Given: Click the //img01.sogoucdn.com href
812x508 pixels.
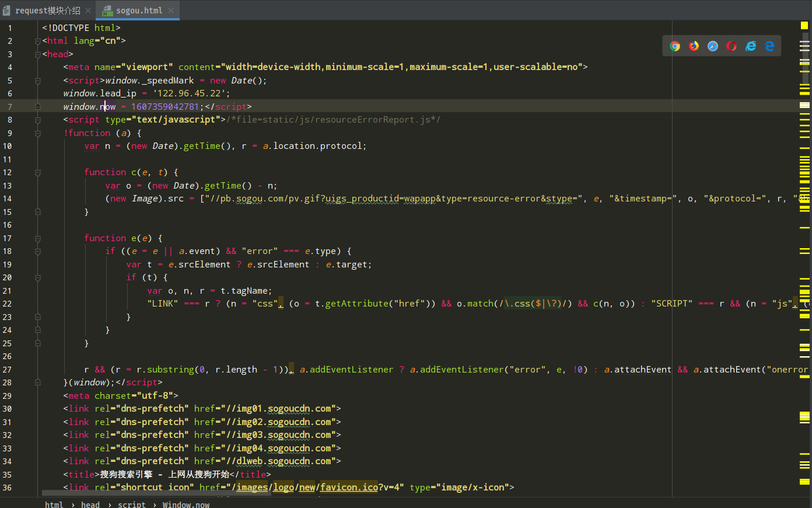Looking at the screenshot, I should (265, 409).
